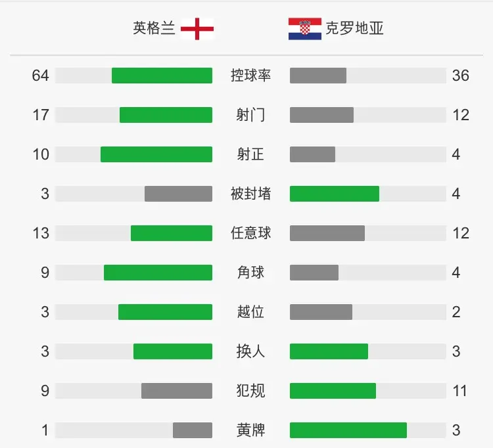
Task: Click the Croatia fouls value 11
Action: [459, 391]
